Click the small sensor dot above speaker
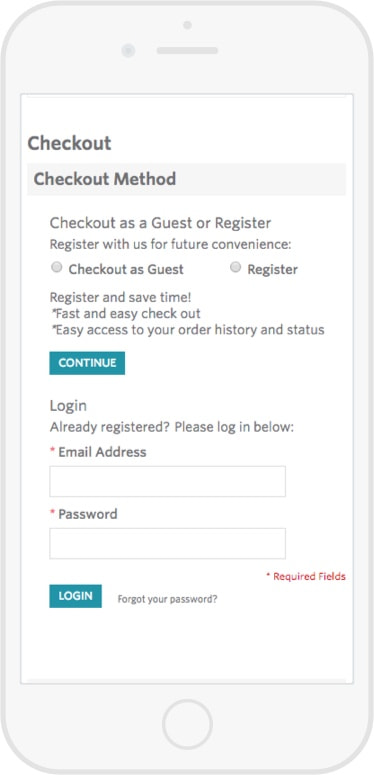Viewport: 374px width, 775px height. 187,25
